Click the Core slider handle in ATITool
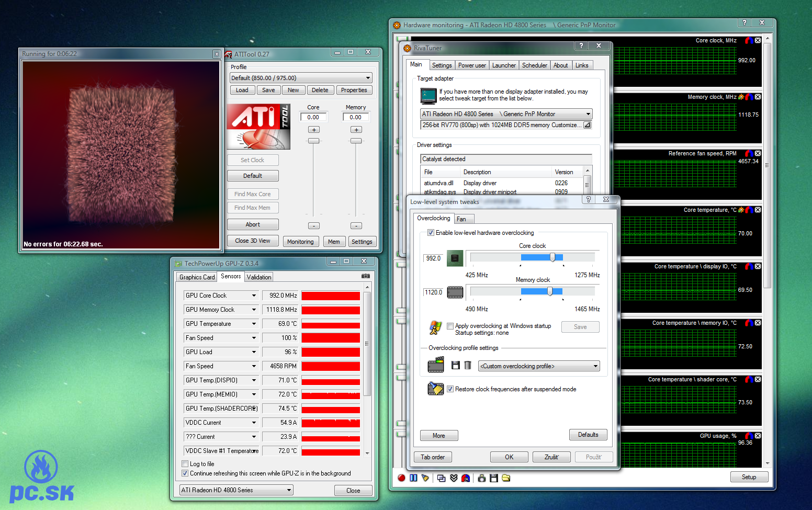Image resolution: width=812 pixels, height=510 pixels. pyautogui.click(x=313, y=141)
